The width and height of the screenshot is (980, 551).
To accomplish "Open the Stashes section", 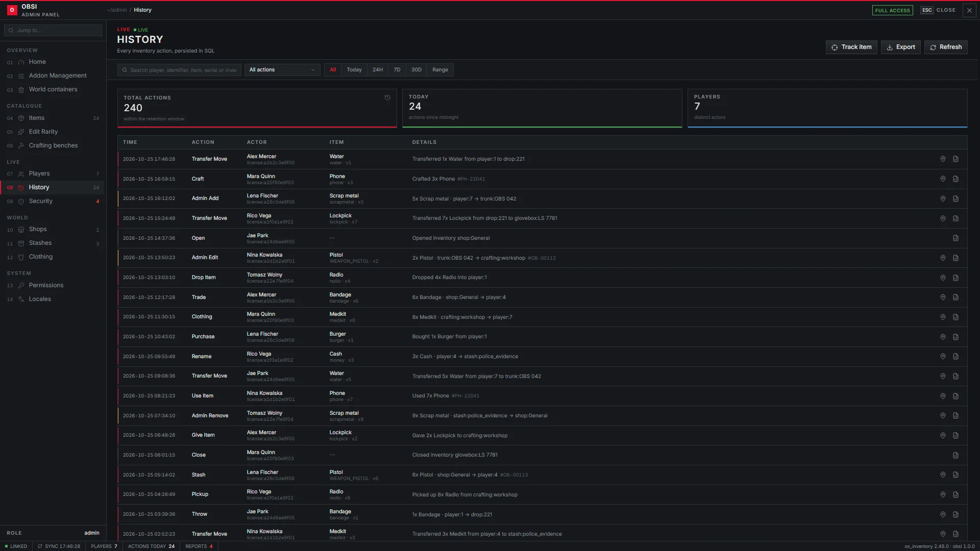I will [x=53, y=243].
